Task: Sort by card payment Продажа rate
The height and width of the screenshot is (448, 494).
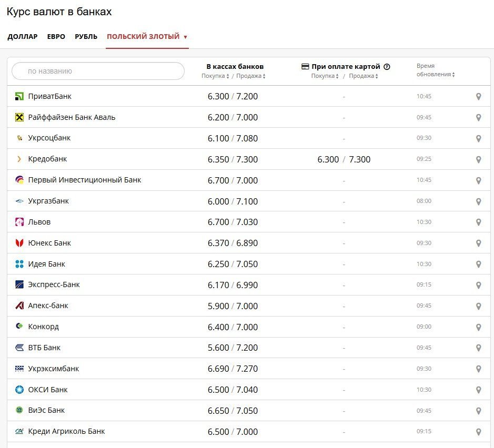Action: pos(363,76)
